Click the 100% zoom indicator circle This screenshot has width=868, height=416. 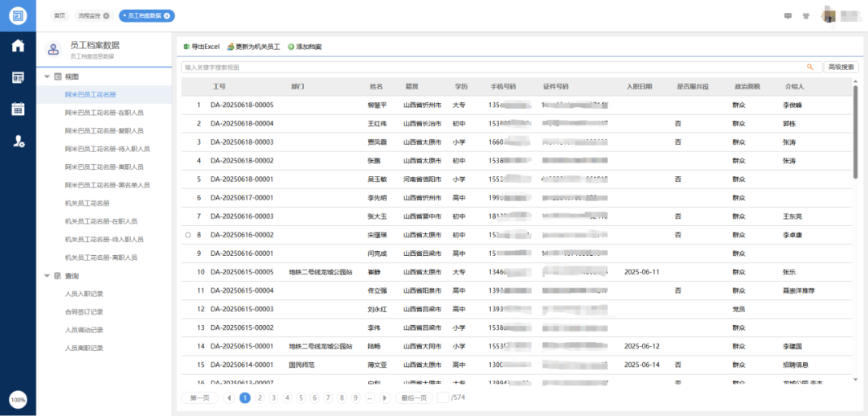[x=18, y=399]
